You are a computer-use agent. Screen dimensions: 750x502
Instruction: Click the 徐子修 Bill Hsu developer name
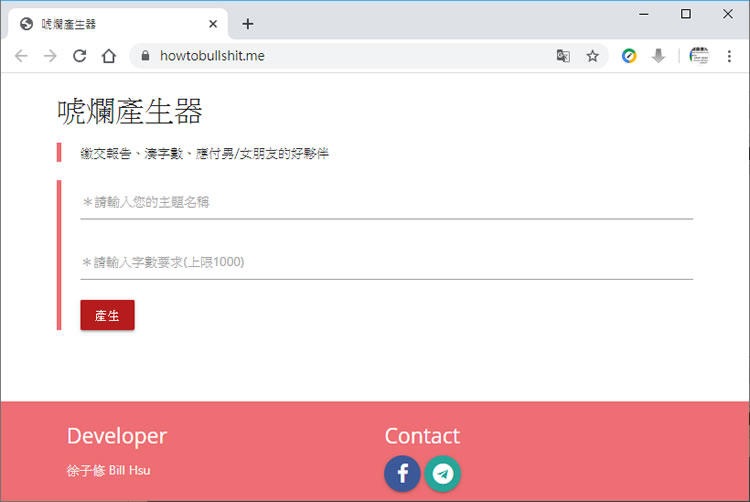point(109,470)
